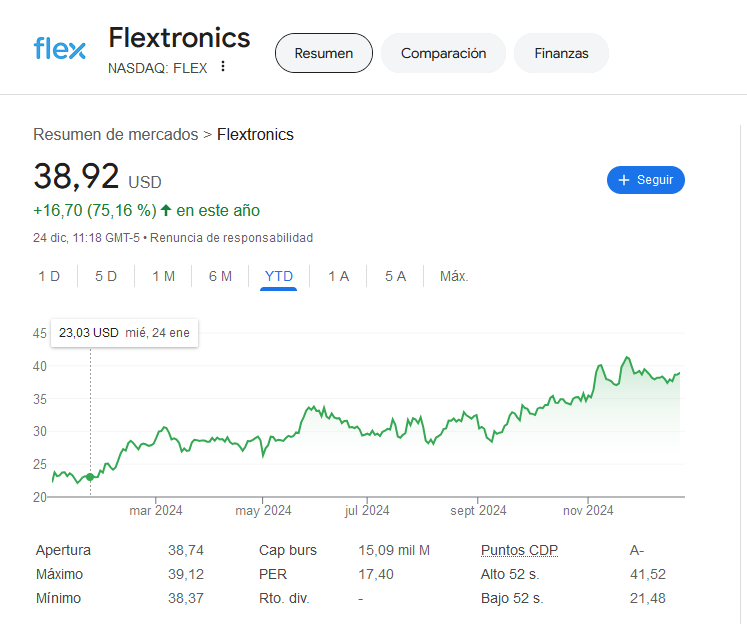The height and width of the screenshot is (624, 747).
Task: Select the 1 D time range
Action: click(49, 276)
